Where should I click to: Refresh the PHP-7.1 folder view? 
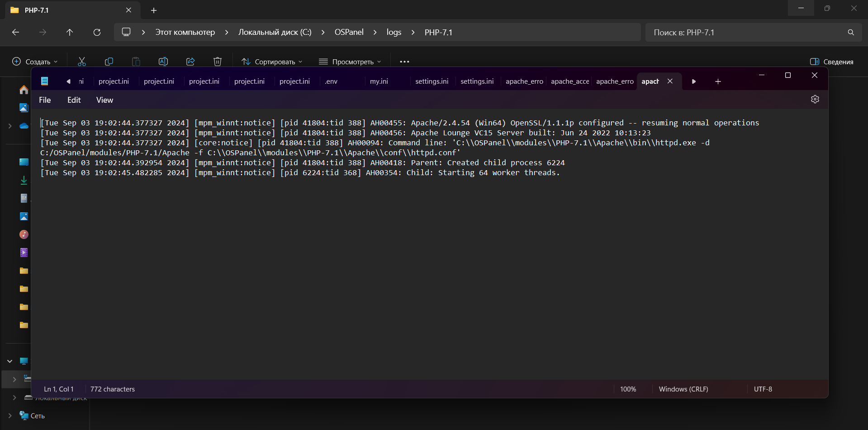[x=97, y=32]
